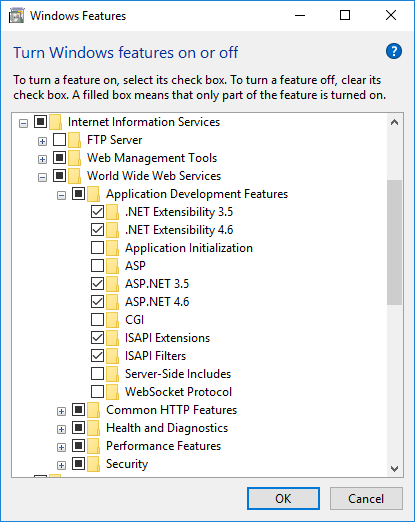Image resolution: width=415 pixels, height=522 pixels.
Task: Select the Server-Side Includes tree item
Action: (x=178, y=374)
